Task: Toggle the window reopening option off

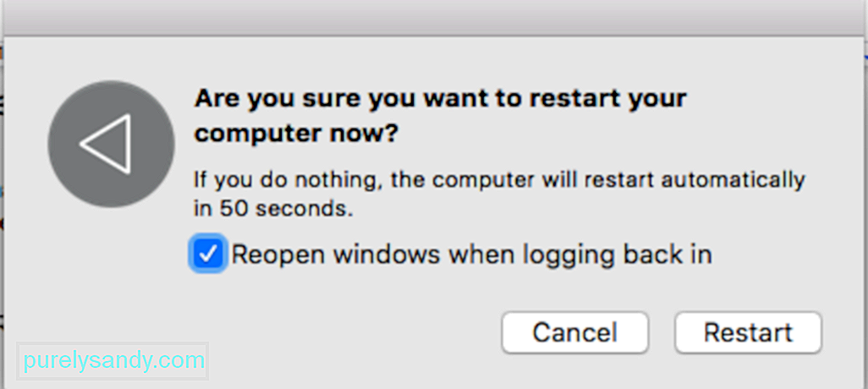Action: coord(207,255)
